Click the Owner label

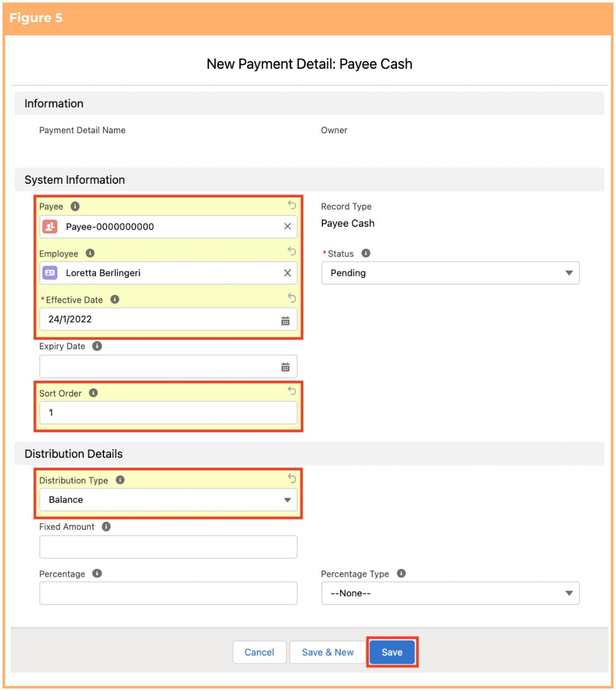[335, 130]
